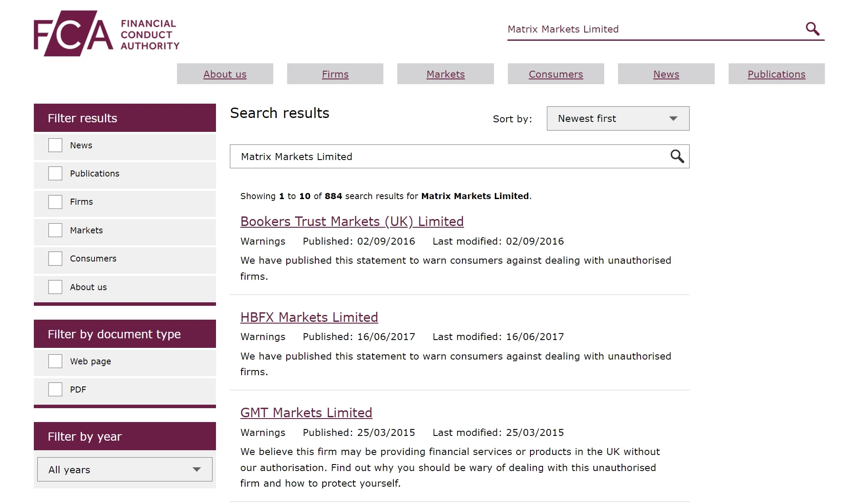The image size is (857, 504).
Task: Go to the Publications navigation tab
Action: pos(777,74)
